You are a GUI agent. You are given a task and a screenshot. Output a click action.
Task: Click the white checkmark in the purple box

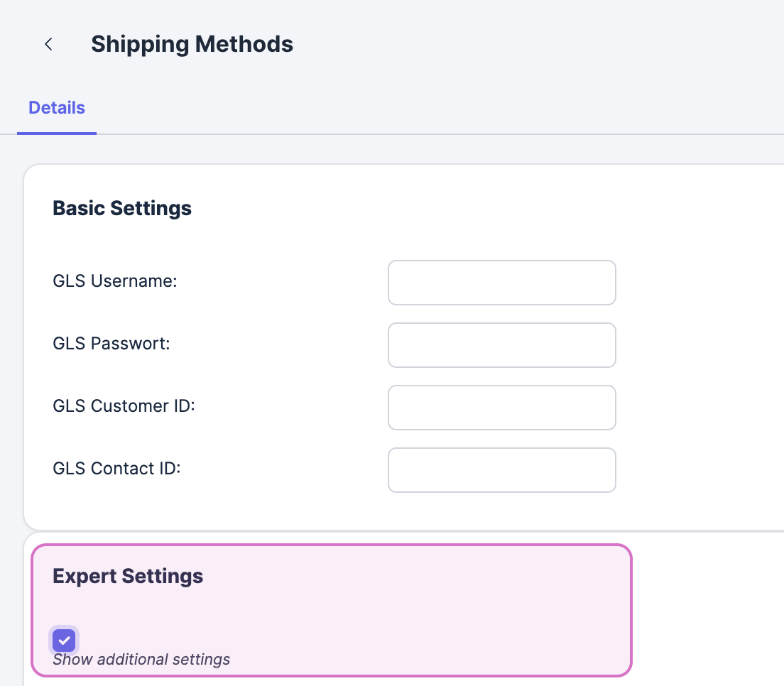[65, 641]
